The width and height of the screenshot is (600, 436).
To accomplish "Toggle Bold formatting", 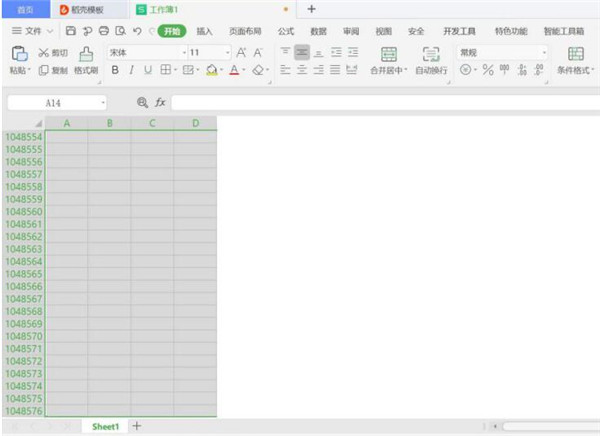I will pos(115,70).
